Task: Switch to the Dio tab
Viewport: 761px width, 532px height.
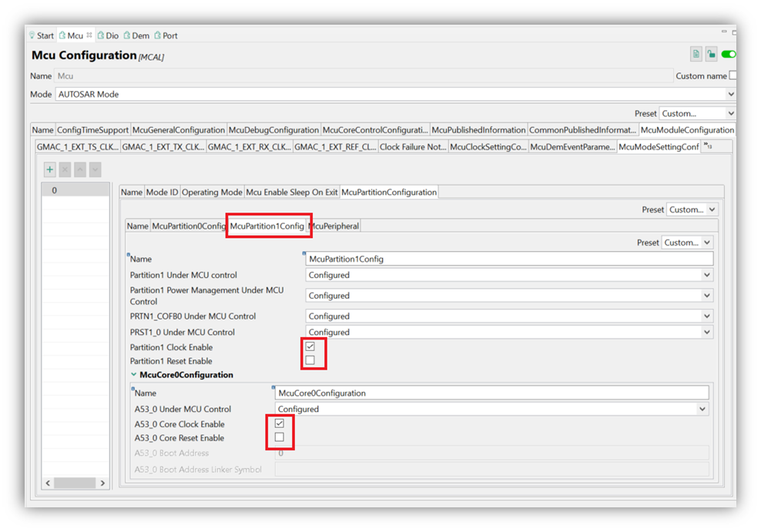Action: click(108, 35)
